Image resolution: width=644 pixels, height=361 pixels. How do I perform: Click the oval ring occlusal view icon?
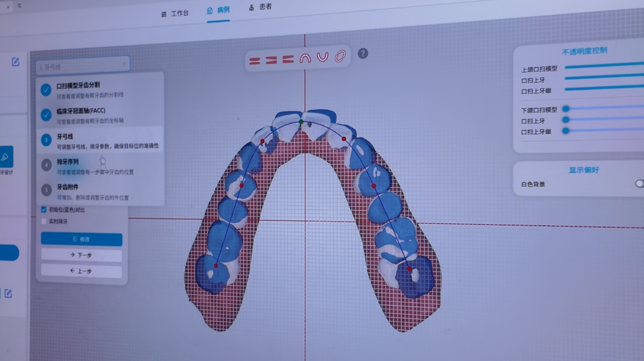point(340,56)
